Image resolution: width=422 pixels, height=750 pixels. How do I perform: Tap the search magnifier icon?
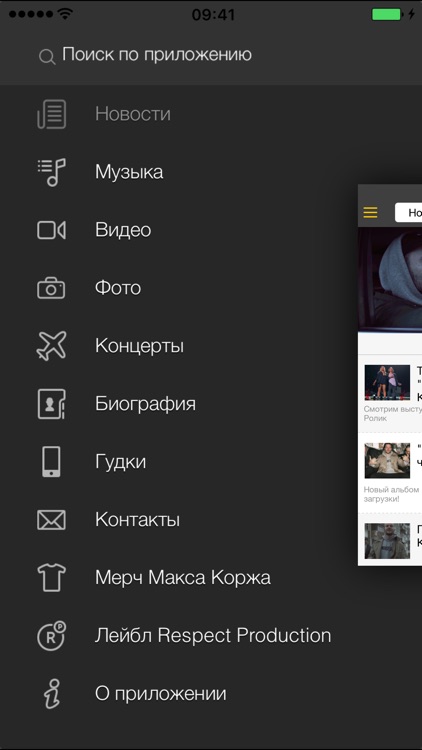point(47,58)
